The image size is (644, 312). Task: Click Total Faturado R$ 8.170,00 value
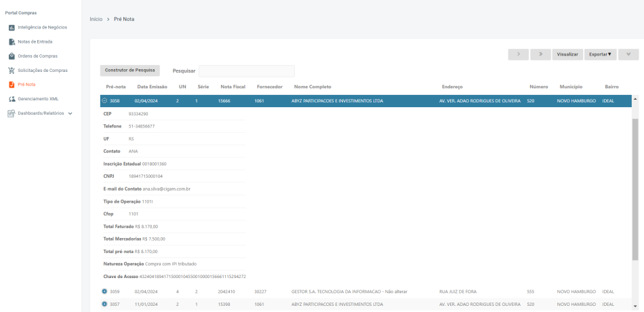(146, 226)
